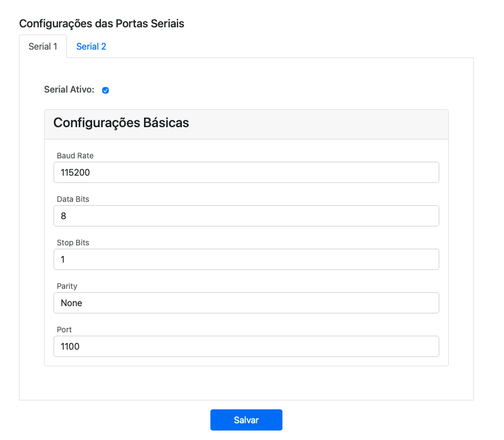Click the 'Data Bits' field label
Viewport: 504px width, 440px height.
click(x=73, y=199)
